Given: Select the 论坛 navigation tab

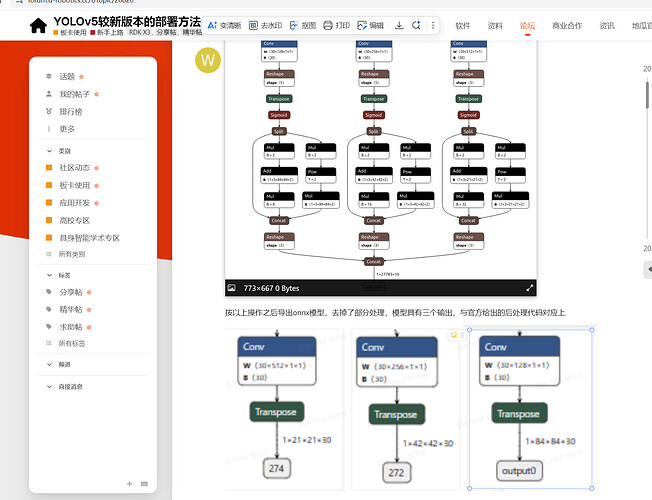Looking at the screenshot, I should coord(527,26).
